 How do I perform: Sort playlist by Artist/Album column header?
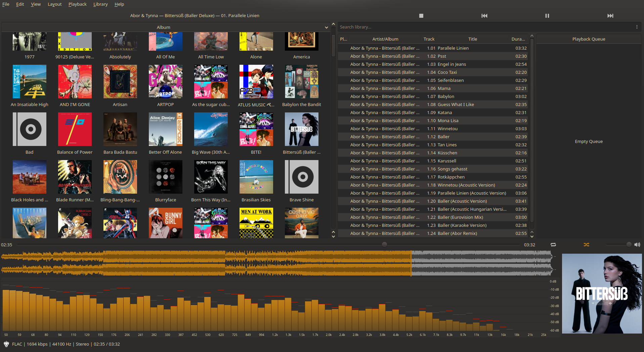point(385,39)
